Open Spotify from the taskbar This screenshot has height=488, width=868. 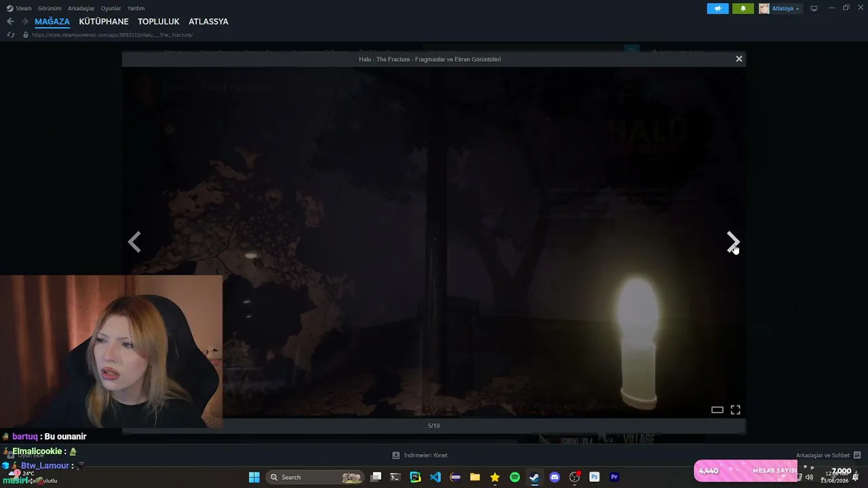coord(515,477)
